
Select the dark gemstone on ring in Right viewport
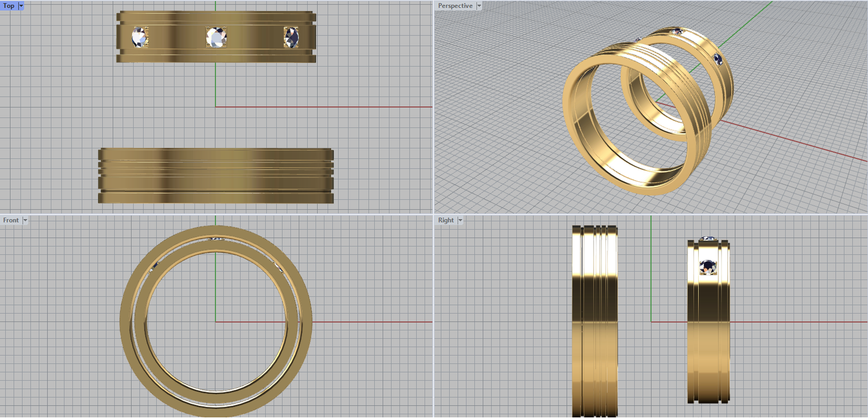(707, 266)
